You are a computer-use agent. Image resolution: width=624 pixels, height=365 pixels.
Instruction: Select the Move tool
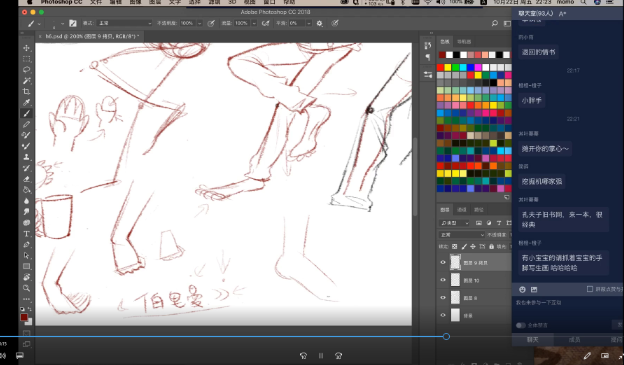(27, 48)
